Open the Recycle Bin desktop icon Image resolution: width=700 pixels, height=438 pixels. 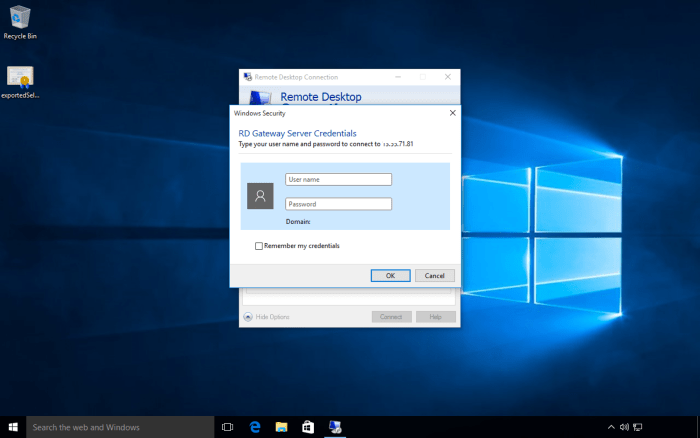coord(20,22)
